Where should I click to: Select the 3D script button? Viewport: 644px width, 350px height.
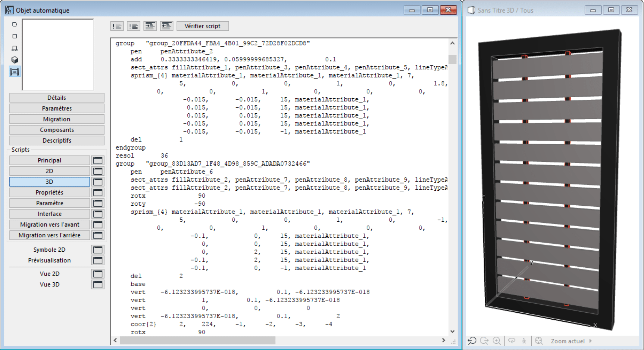point(50,182)
